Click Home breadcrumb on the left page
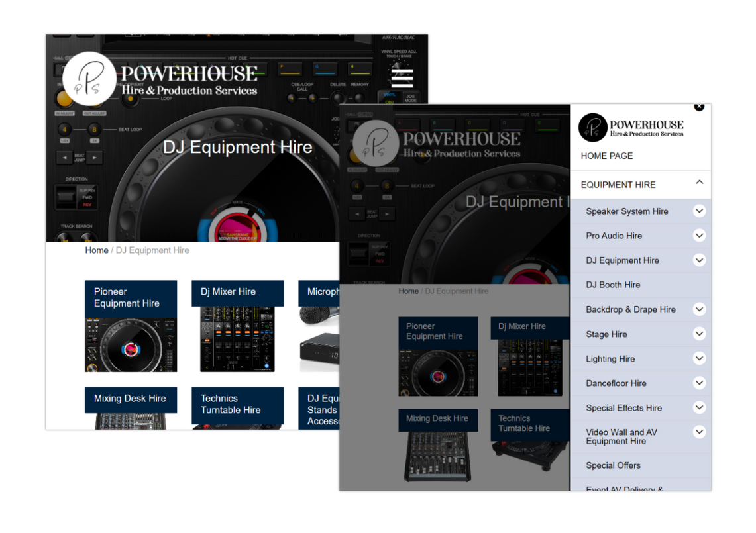The width and height of the screenshot is (756, 533). (x=97, y=250)
